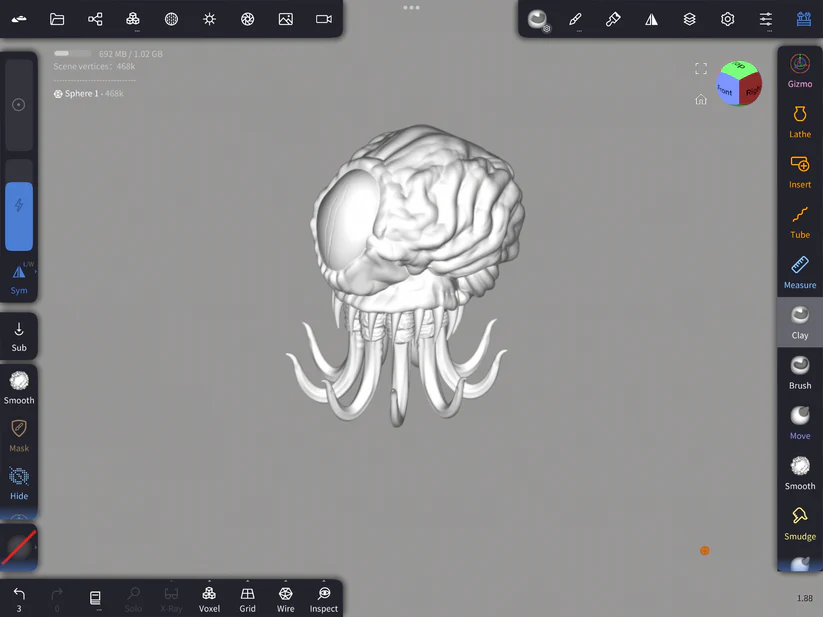Open the Scene hierarchy menu
Viewport: 823px width, 617px height.
click(x=95, y=19)
